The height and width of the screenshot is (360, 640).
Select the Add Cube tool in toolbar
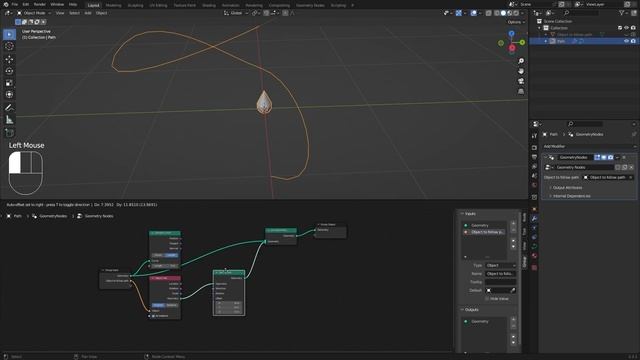pyautogui.click(x=9, y=133)
